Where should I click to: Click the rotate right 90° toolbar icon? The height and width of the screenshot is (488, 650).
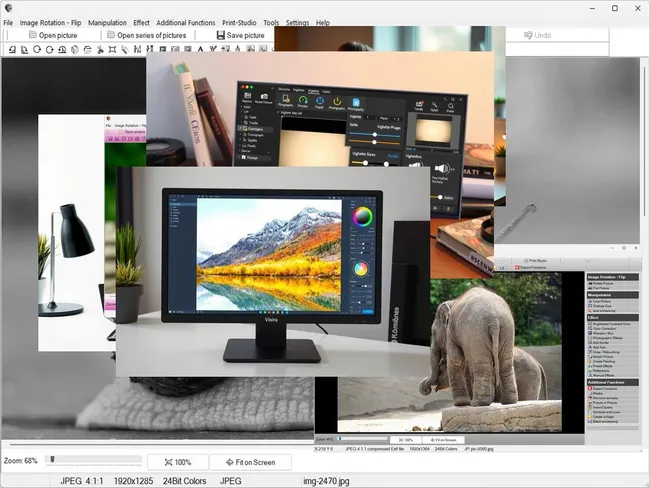(24, 50)
